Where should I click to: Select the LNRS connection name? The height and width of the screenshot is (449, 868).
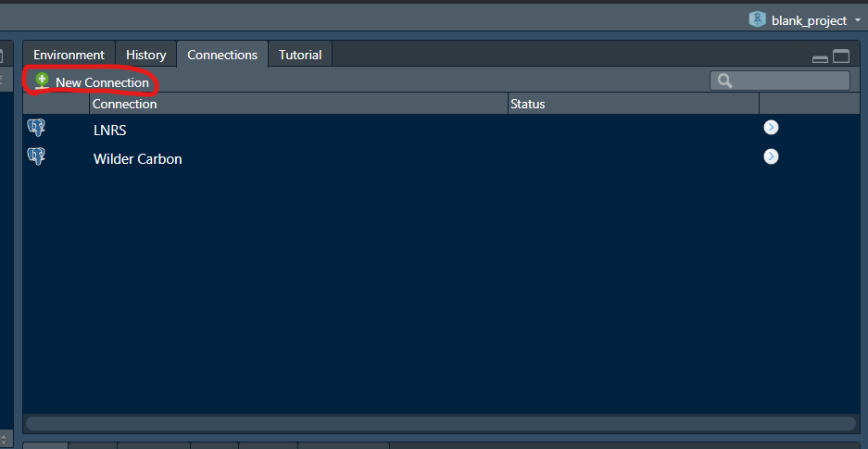[109, 131]
